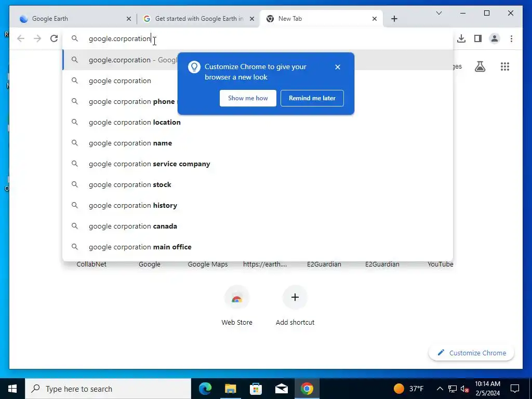Click the muted volume tray icon
The height and width of the screenshot is (399, 532).
click(x=465, y=389)
